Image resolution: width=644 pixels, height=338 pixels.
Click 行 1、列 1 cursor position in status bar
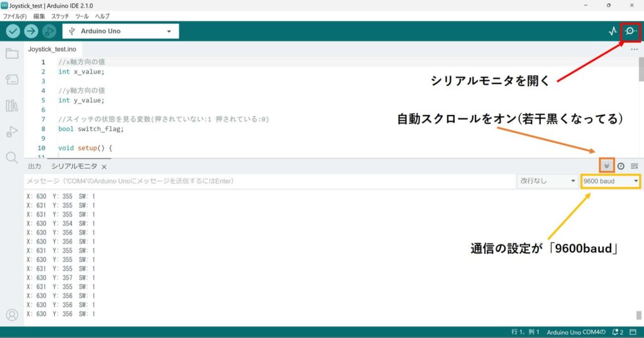click(x=525, y=332)
